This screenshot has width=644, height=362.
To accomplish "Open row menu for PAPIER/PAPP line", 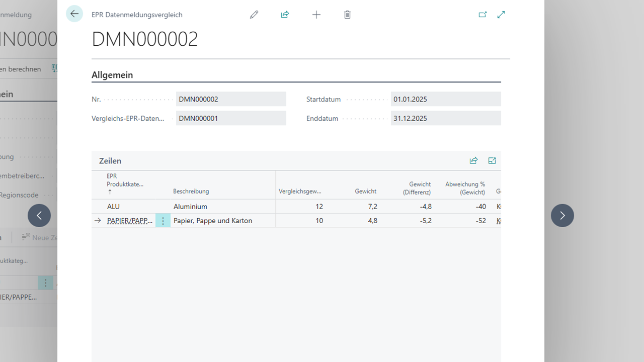I will [163, 221].
